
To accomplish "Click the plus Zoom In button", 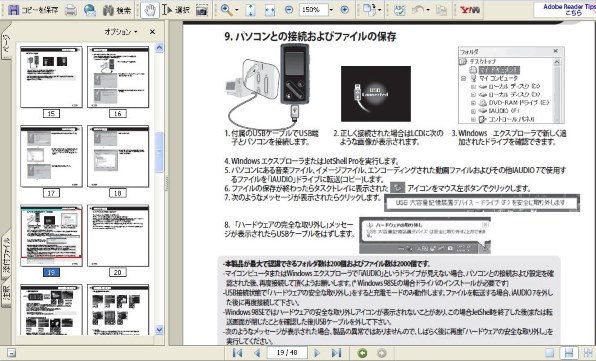I will point(344,10).
